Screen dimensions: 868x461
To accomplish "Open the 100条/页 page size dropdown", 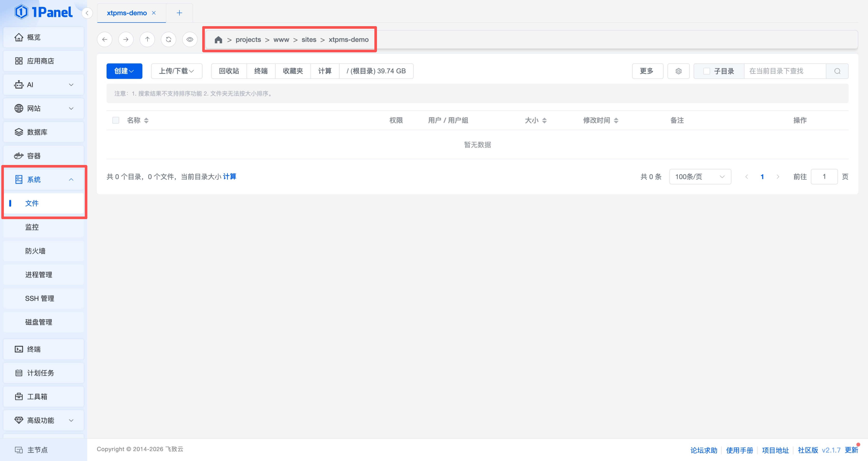I will (700, 177).
